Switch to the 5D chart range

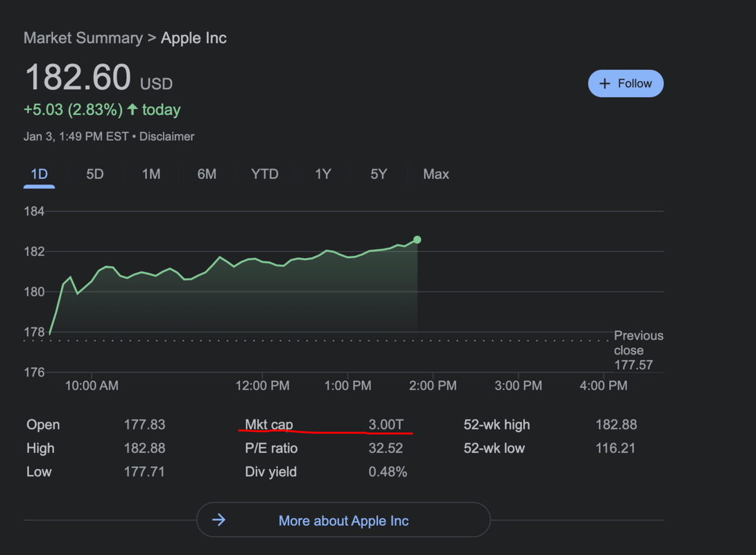tap(95, 174)
